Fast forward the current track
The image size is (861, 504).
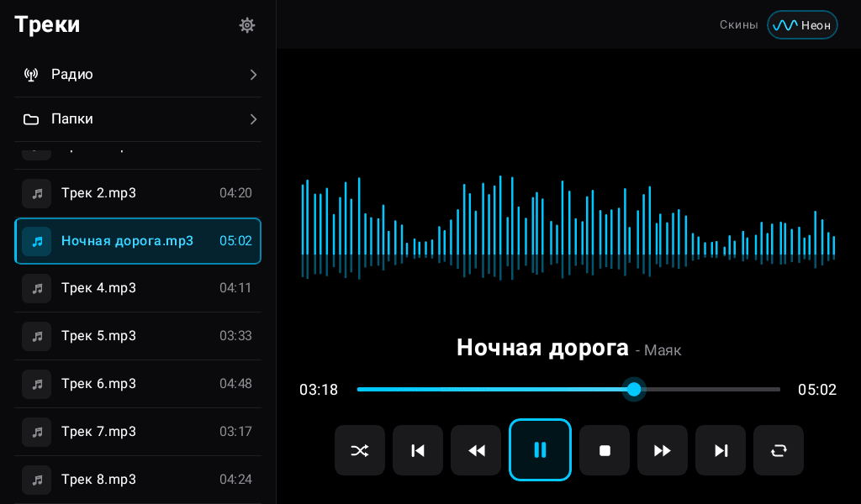[x=663, y=450]
